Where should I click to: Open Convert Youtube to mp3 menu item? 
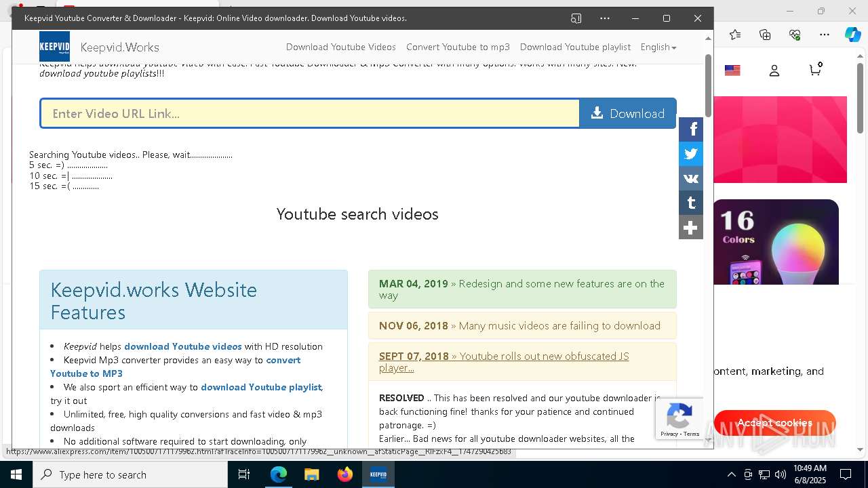(458, 47)
